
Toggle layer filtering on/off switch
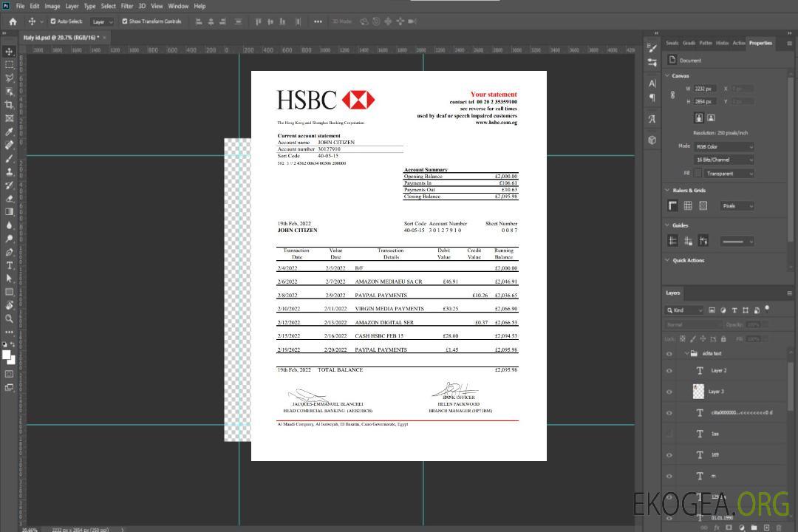point(768,309)
